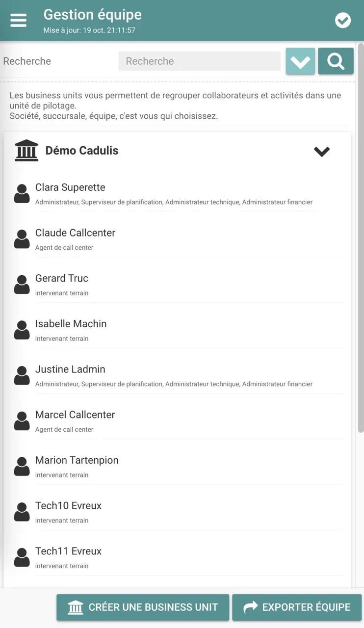Click the checkmark sync status icon
The width and height of the screenshot is (364, 628).
[x=342, y=20]
